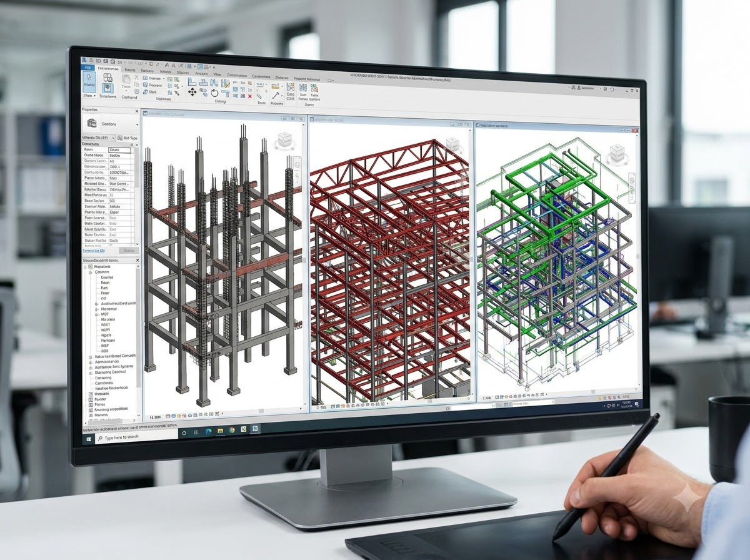This screenshot has width=750, height=560.
Task: Click the clipboard Paste icon in the ribbon
Action: click(x=126, y=79)
